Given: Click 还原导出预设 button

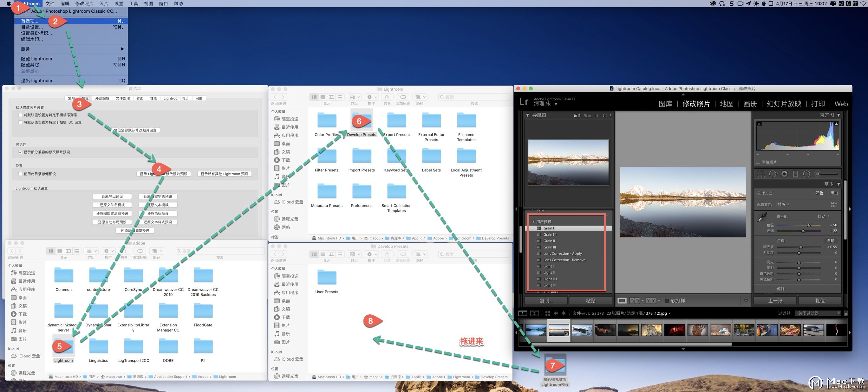Looking at the screenshot, I should pyautogui.click(x=112, y=196).
